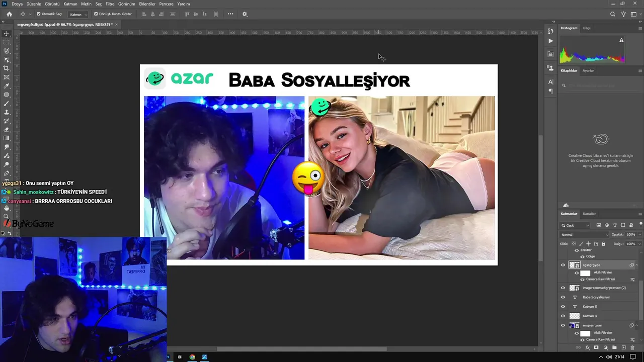
Task: Switch to the Ayarlar tab
Action: pyautogui.click(x=588, y=71)
